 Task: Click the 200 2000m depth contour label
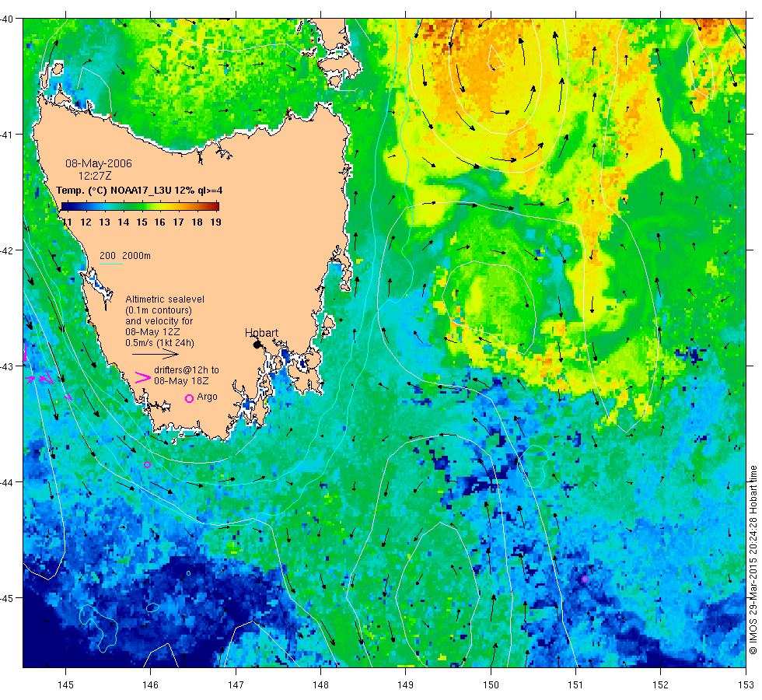(125, 256)
